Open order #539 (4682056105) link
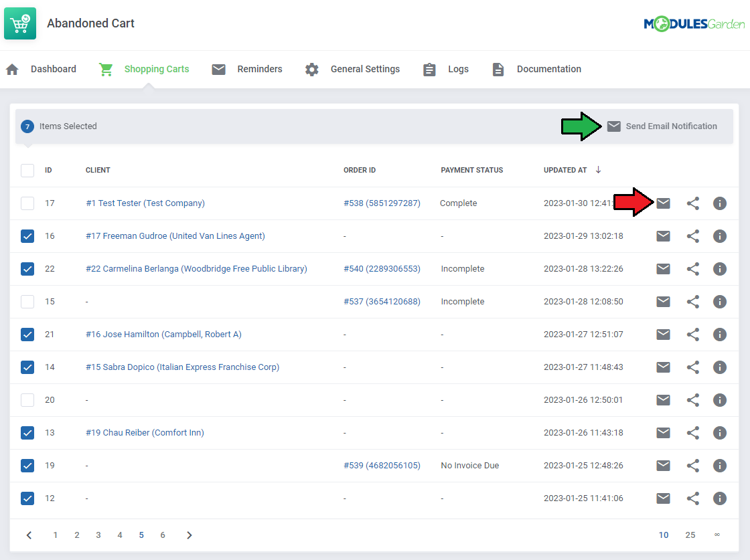750x560 pixels. (382, 466)
